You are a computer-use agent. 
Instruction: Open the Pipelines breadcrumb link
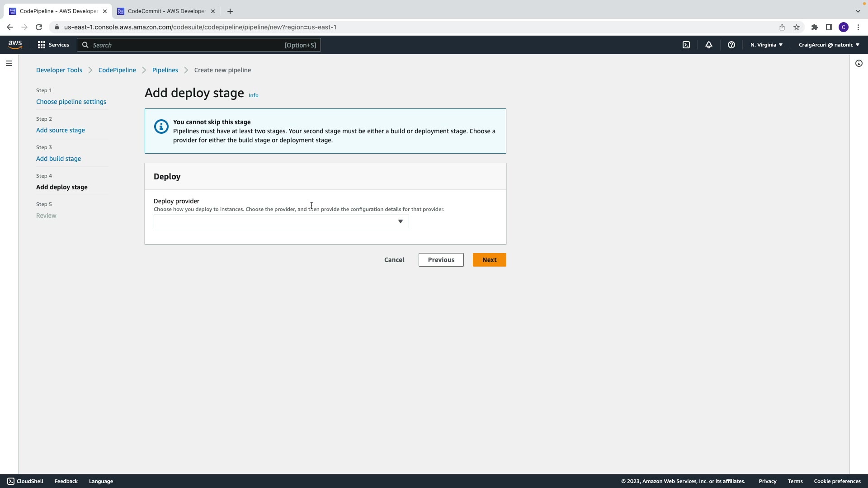click(165, 70)
